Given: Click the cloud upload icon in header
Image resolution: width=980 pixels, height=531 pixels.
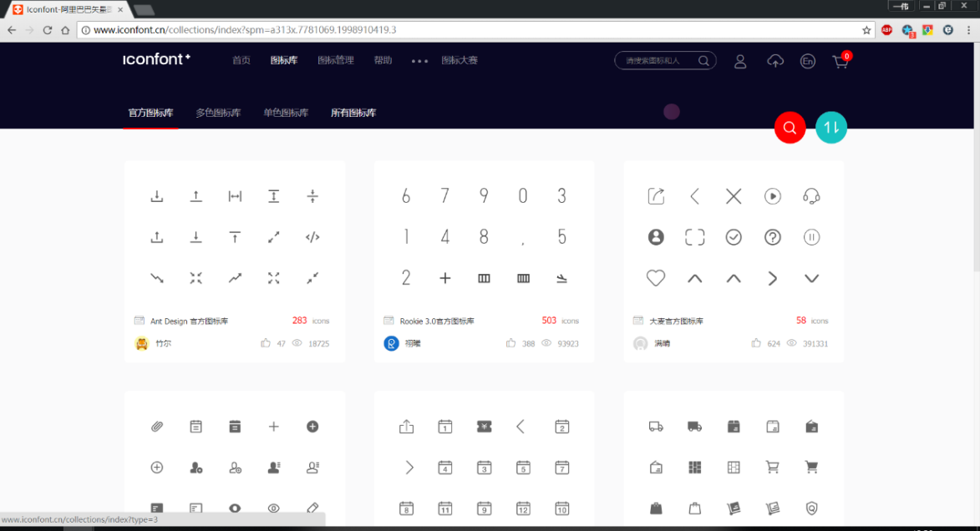Looking at the screenshot, I should tap(775, 61).
